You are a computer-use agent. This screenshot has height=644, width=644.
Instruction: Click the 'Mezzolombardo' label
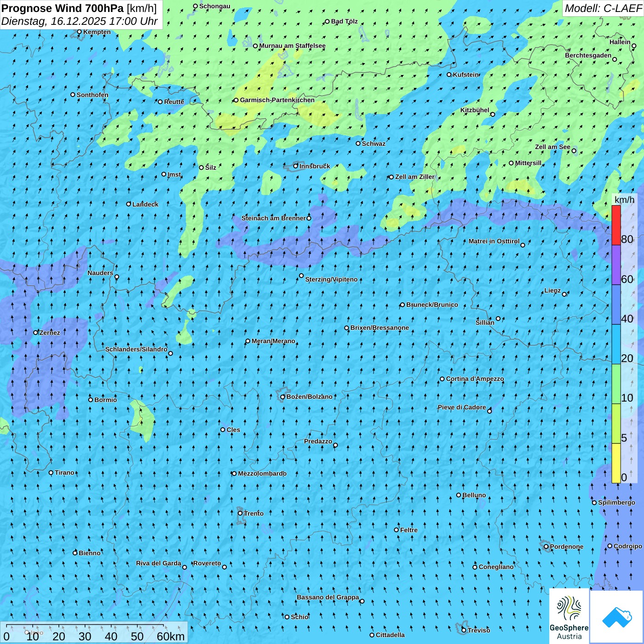coord(262,474)
